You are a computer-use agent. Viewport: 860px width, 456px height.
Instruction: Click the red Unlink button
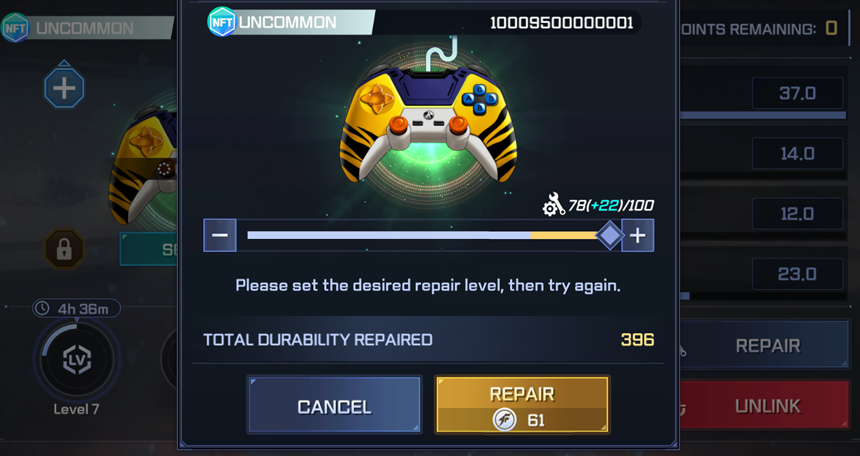[x=765, y=406]
